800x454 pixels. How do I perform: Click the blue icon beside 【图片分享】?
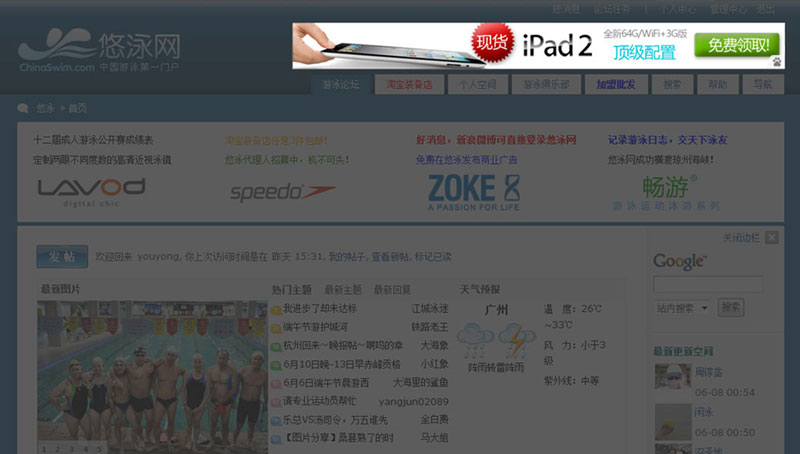276,439
